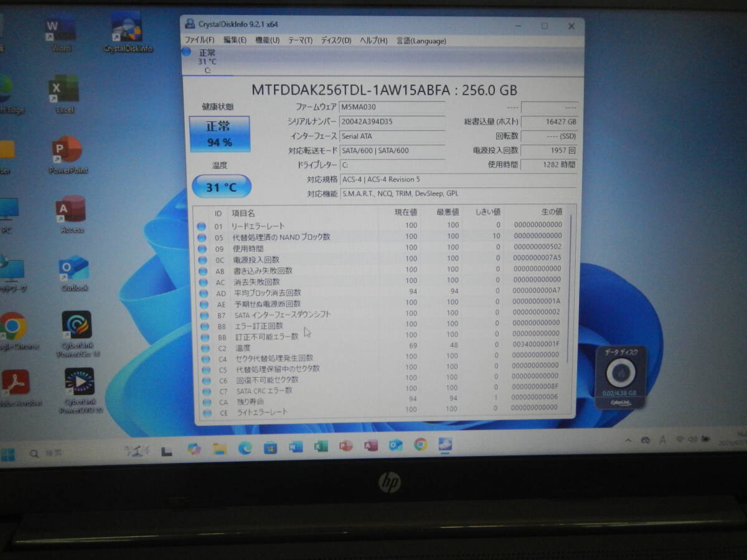
Task: Open Task View from the taskbar
Action: click(166, 451)
